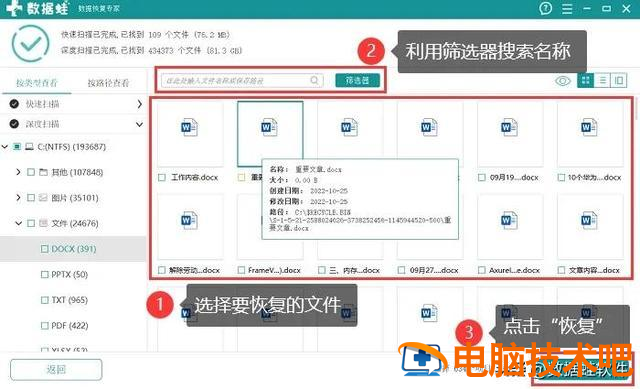
Task: Check the Axurel...e.docx checkbox
Action: (x=482, y=270)
